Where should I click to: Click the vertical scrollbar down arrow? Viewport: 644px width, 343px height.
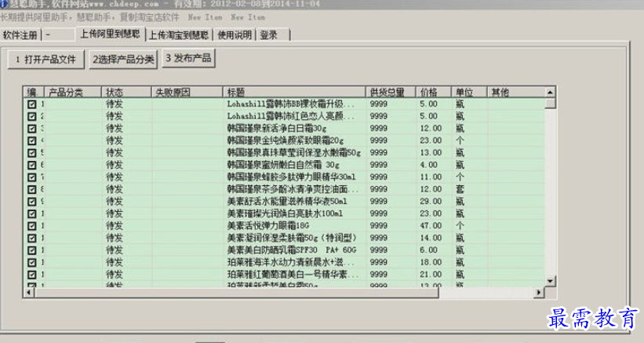[551, 281]
